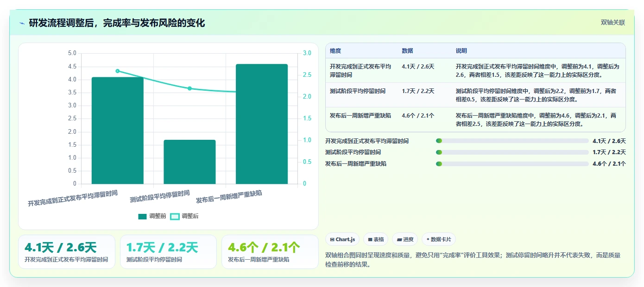Click the caption under the 4.1天 / 2.6天 card

tap(66, 260)
